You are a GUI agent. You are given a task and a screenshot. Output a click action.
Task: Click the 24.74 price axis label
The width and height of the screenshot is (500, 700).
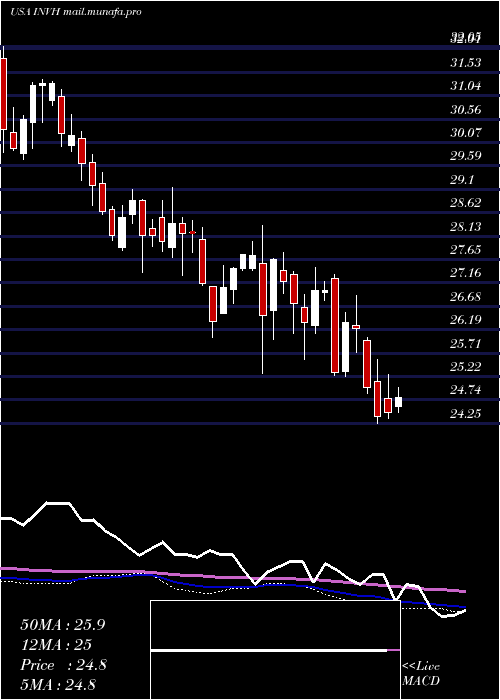(x=466, y=390)
